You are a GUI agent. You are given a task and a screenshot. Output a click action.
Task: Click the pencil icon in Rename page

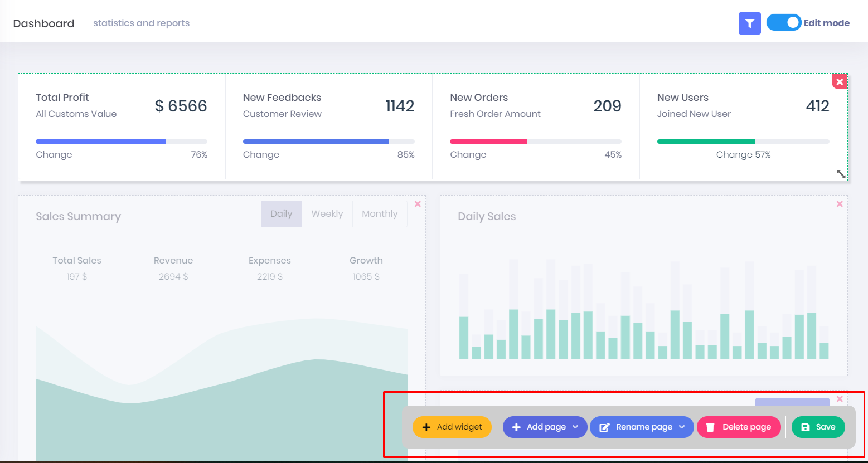[604, 427]
